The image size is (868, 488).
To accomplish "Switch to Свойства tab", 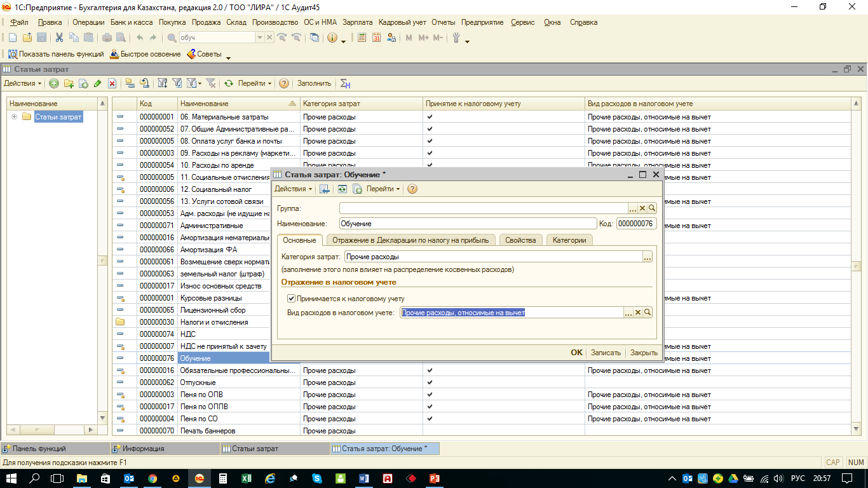I will coord(521,240).
